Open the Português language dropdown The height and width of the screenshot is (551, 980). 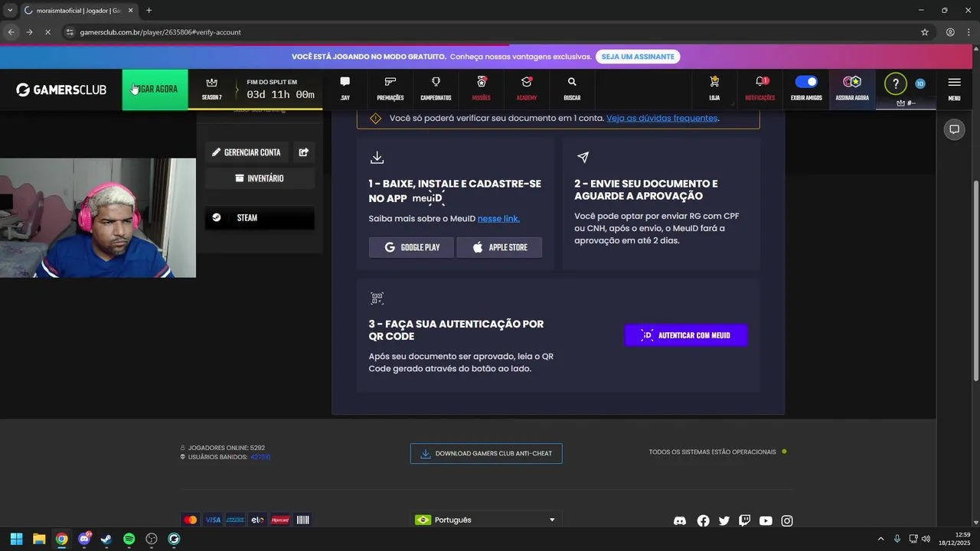pos(486,520)
